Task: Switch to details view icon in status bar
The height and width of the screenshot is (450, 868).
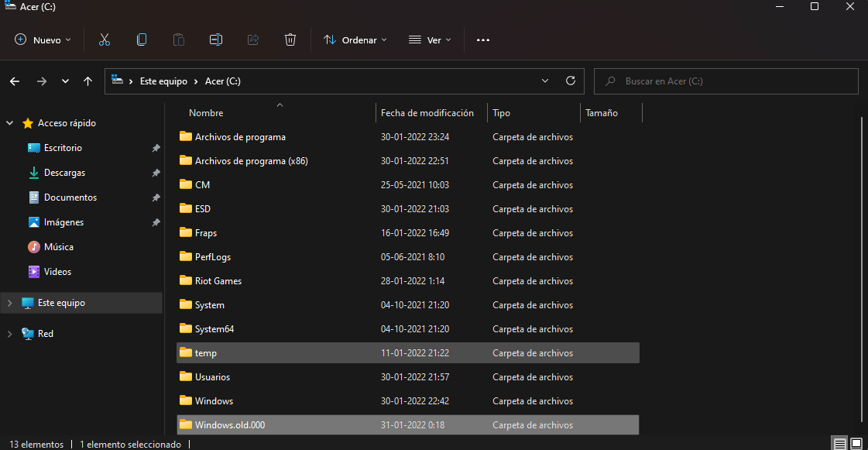Action: pyautogui.click(x=840, y=443)
